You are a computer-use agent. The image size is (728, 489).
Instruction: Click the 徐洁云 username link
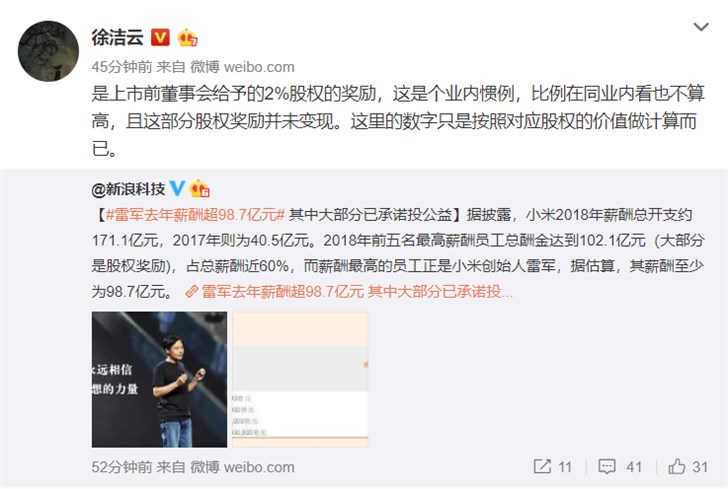pyautogui.click(x=117, y=38)
